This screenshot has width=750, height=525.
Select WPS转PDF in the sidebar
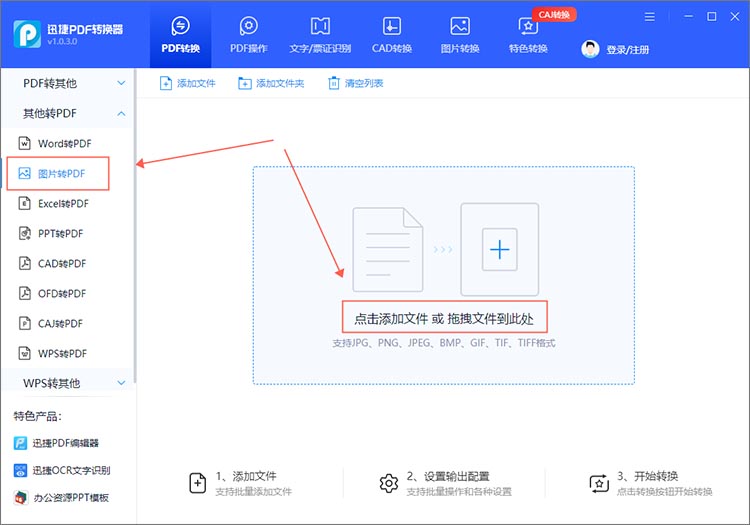click(62, 353)
